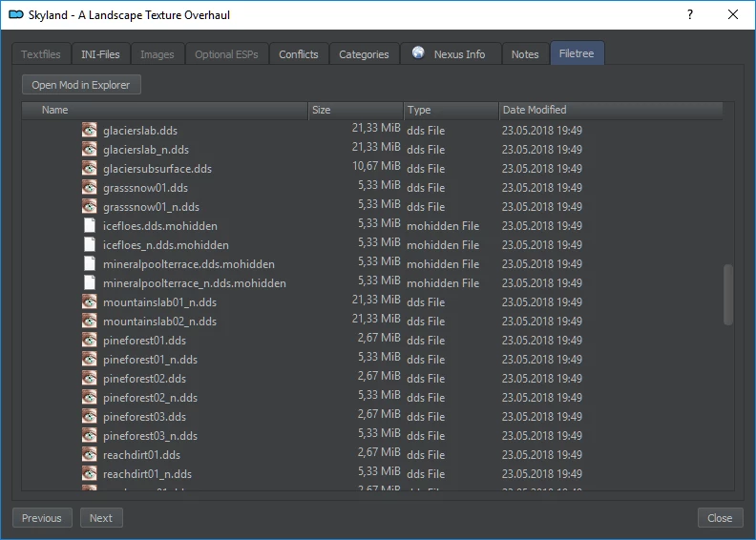
Task: Select file name mineralpoolterrace_n.dds.mohidden
Action: click(195, 283)
